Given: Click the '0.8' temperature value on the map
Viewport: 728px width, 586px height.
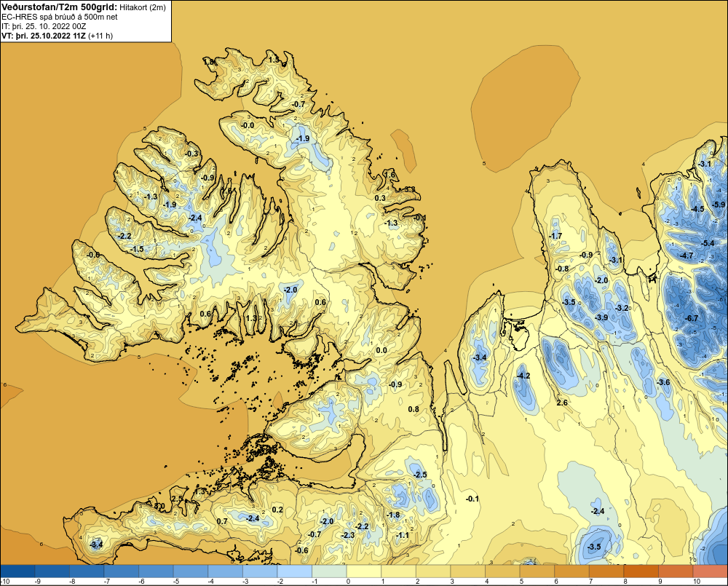Looking at the screenshot, I should (414, 409).
